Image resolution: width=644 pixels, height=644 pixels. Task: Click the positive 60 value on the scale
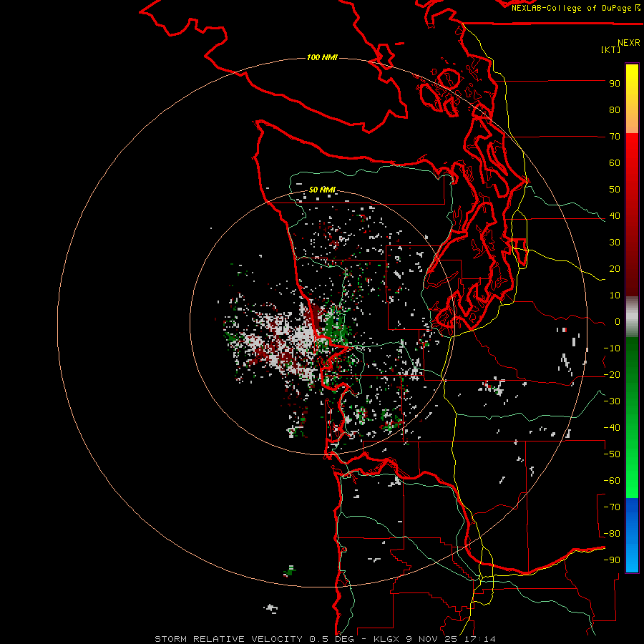(x=615, y=162)
